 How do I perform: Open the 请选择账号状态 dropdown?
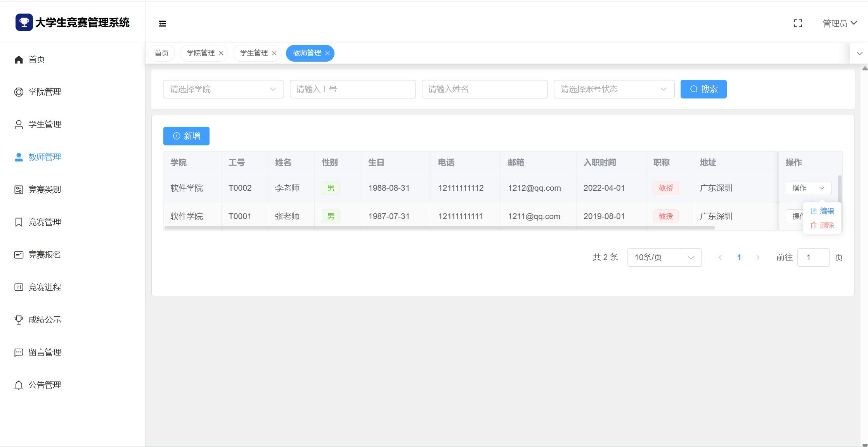[613, 89]
